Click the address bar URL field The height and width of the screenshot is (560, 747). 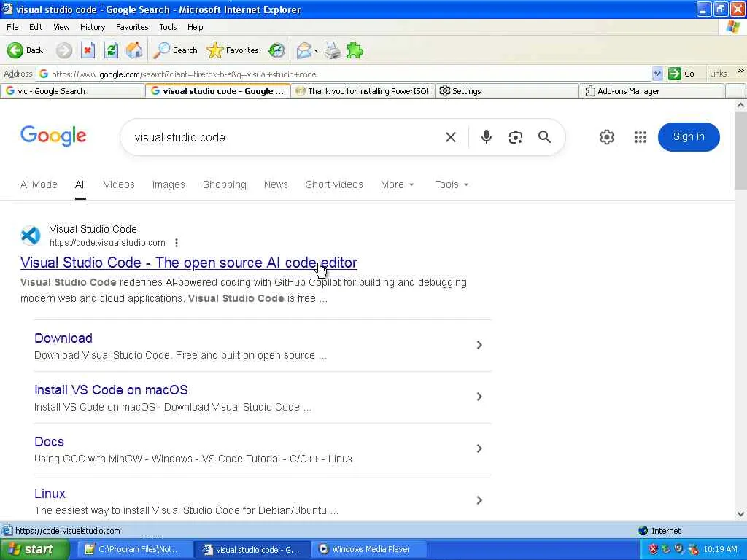pyautogui.click(x=344, y=74)
